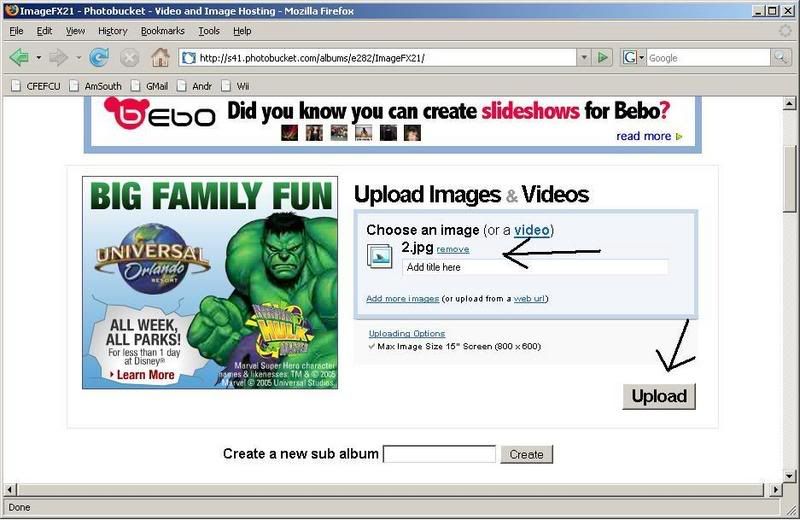800x520 pixels.
Task: Open the Andr bookmark
Action: tap(194, 86)
